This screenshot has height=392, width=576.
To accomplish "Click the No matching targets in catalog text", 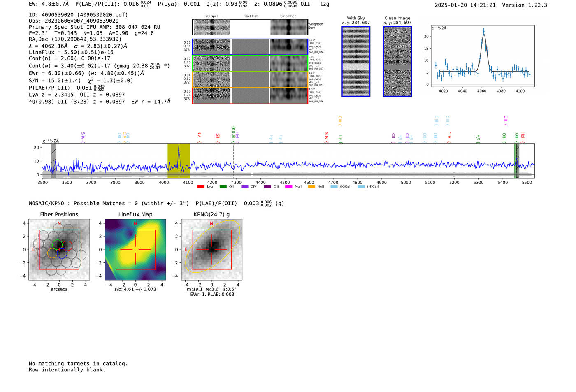I will [78, 364].
